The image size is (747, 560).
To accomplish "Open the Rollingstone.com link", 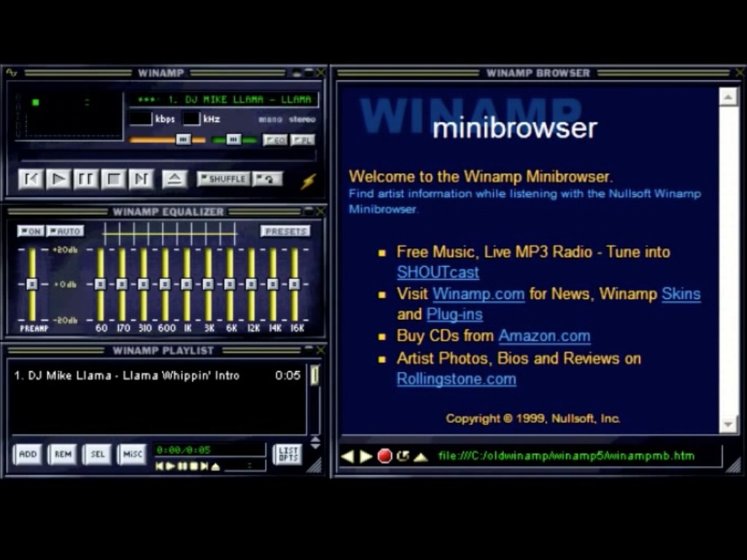I will (x=456, y=379).
